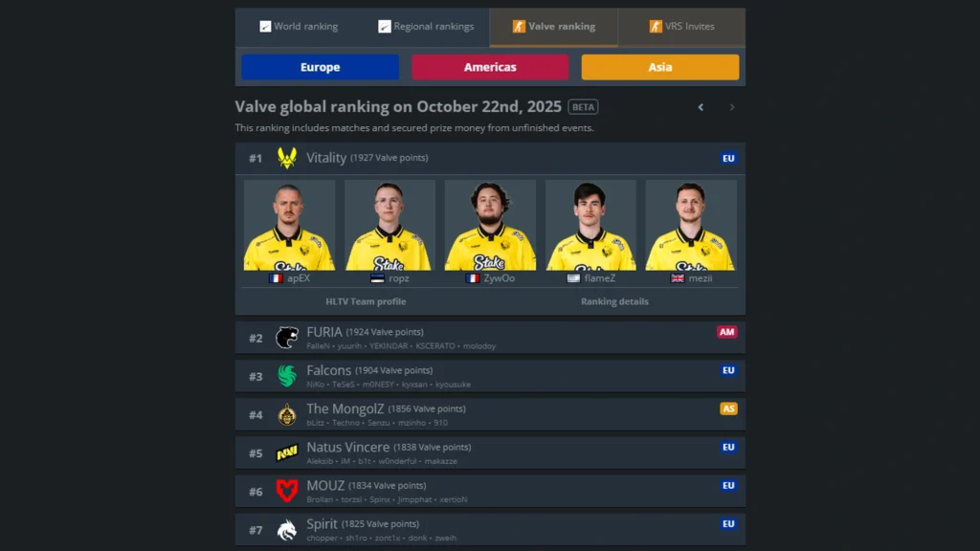980x551 pixels.
Task: Open the Regional rankings tab
Action: (x=426, y=26)
